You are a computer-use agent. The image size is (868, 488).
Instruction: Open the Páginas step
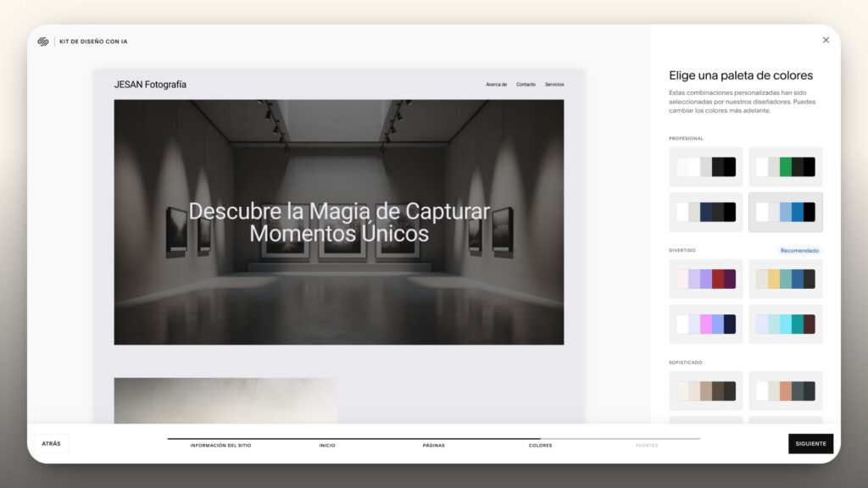coord(434,445)
